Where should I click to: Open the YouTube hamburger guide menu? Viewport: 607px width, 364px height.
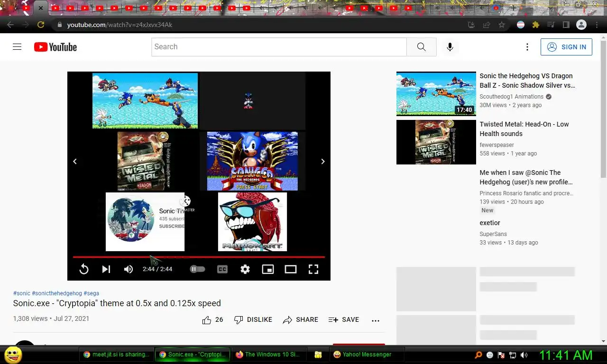pyautogui.click(x=17, y=47)
